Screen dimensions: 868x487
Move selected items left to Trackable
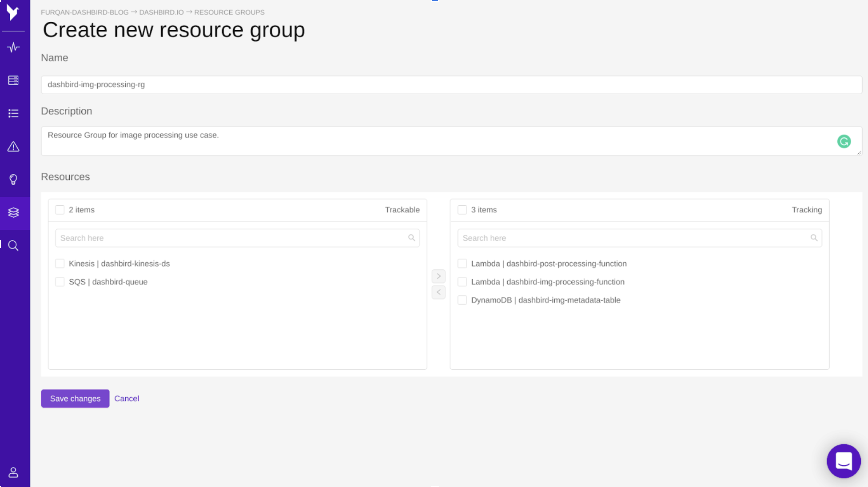[x=438, y=292]
